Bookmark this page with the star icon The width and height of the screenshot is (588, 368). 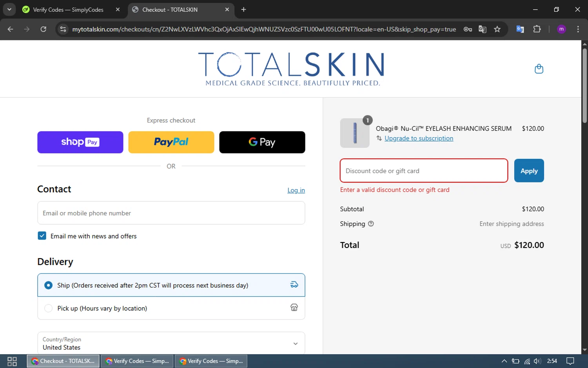(x=497, y=29)
